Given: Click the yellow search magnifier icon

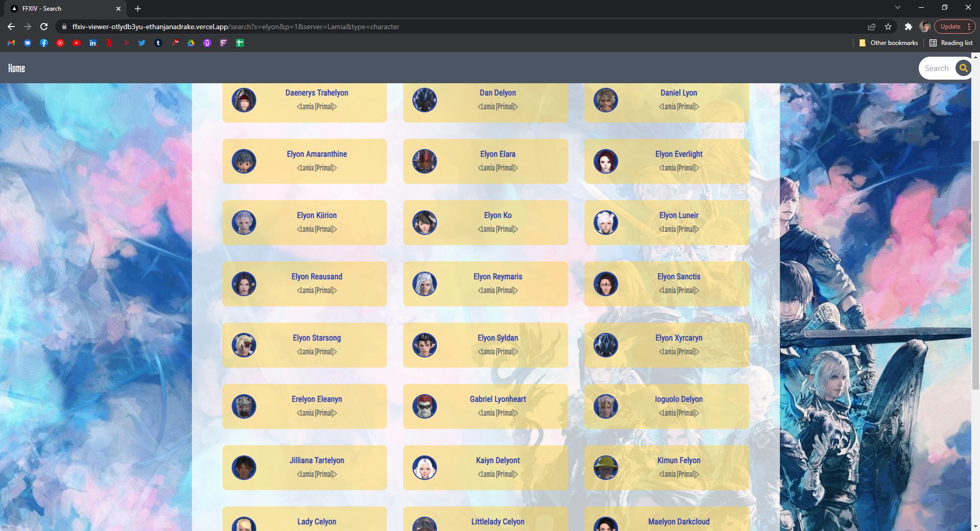Looking at the screenshot, I should tap(963, 68).
